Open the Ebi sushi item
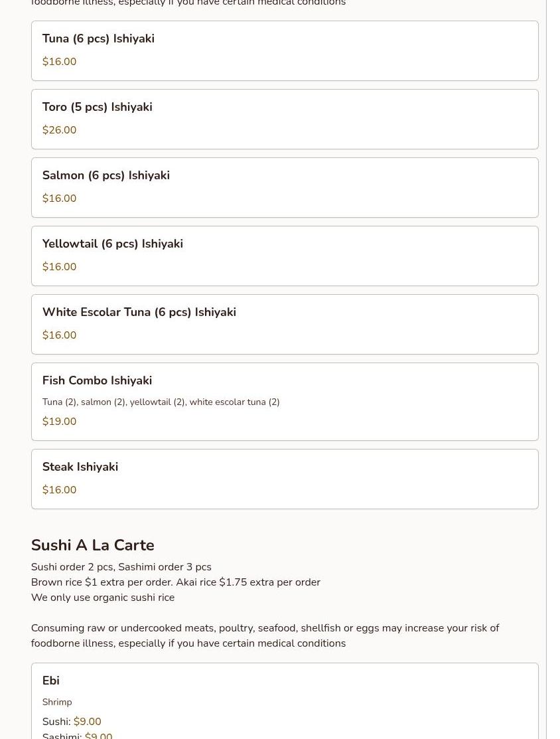Viewport: 560px width, 739px height. (51, 681)
